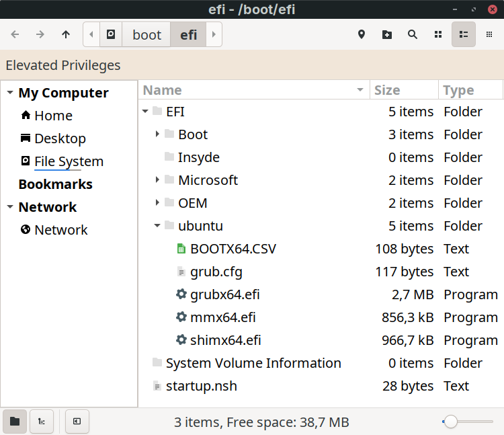Expand the Microsoft folder
504x435 pixels.
[157, 180]
